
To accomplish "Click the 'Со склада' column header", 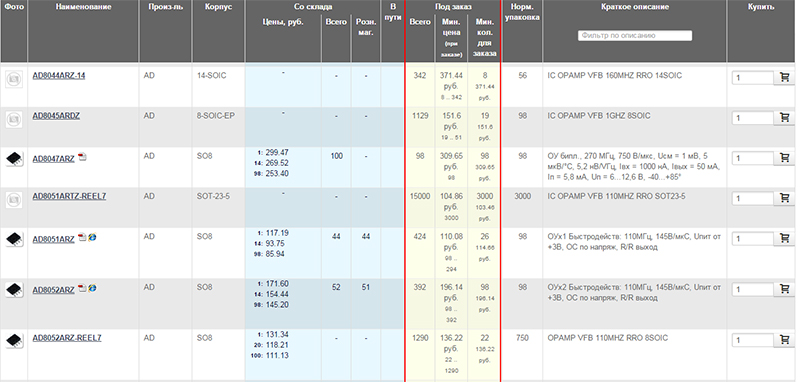I will (x=313, y=7).
